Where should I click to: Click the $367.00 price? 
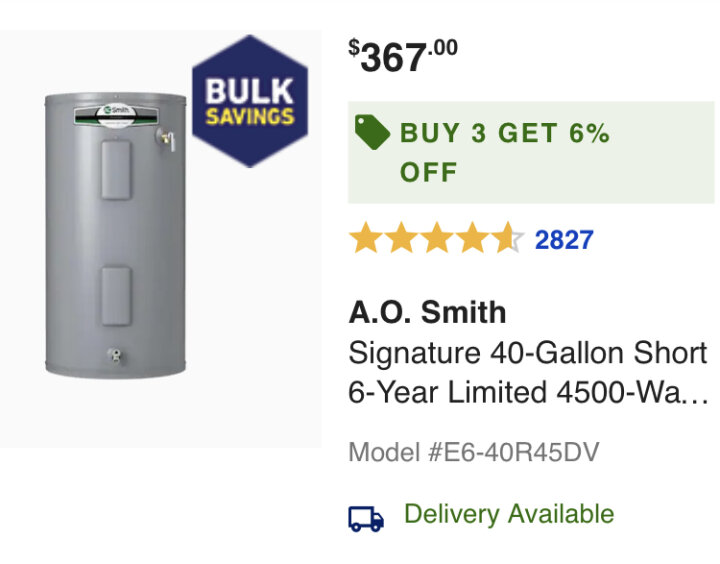click(x=403, y=56)
